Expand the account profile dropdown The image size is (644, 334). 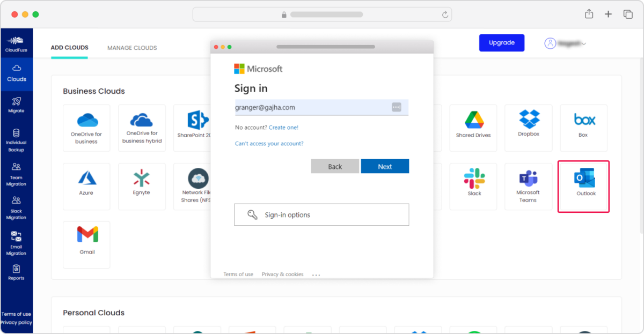point(565,43)
